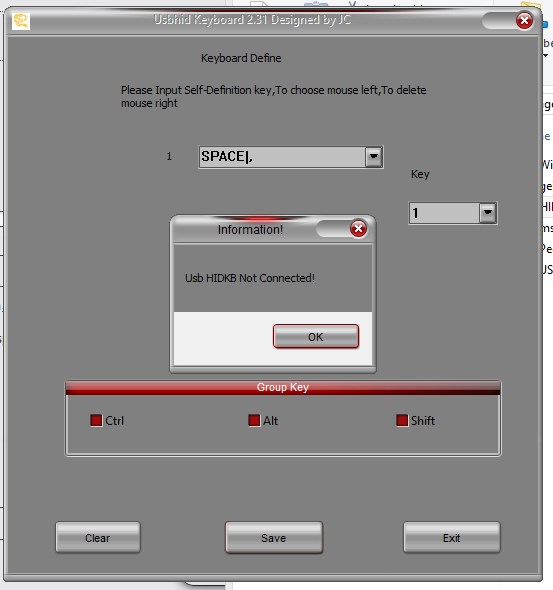Click into the SPACE key definition field

click(282, 157)
